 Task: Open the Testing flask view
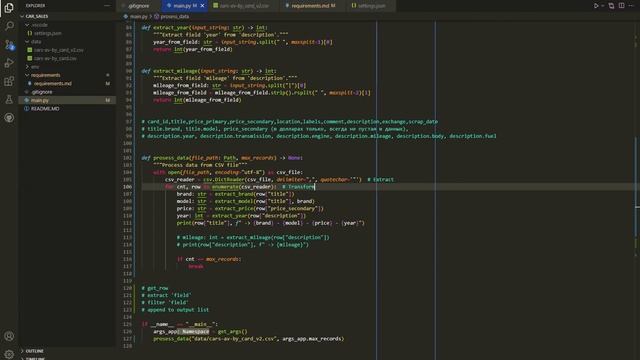(9, 100)
